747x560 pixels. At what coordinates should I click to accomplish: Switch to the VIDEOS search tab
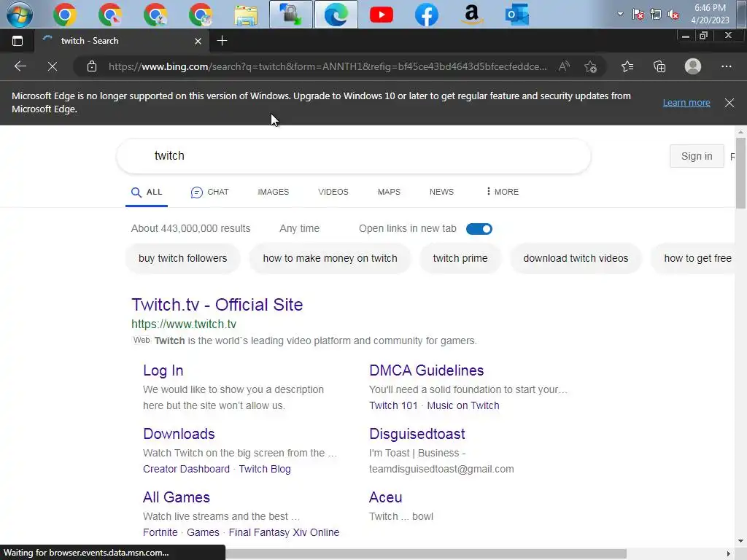(x=333, y=192)
